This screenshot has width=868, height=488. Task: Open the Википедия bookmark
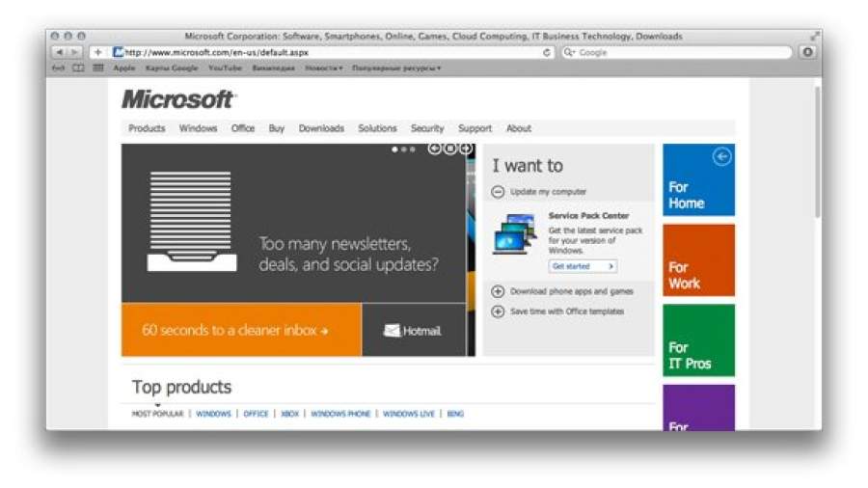click(274, 68)
